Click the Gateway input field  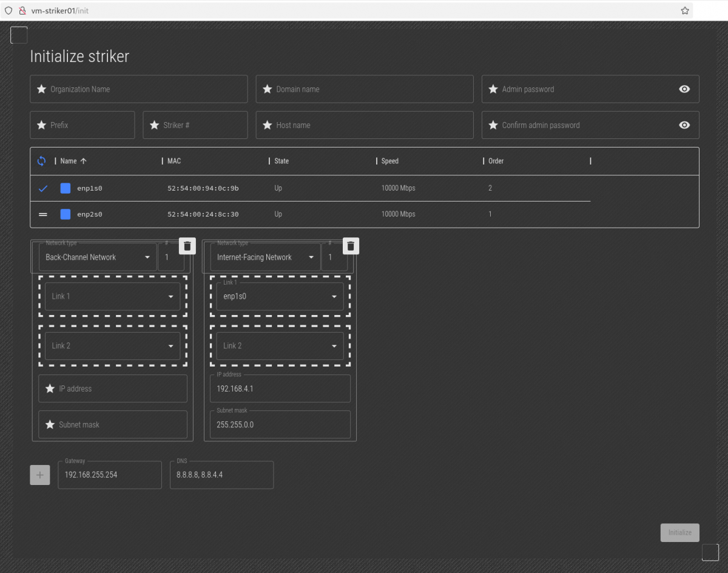tap(110, 475)
